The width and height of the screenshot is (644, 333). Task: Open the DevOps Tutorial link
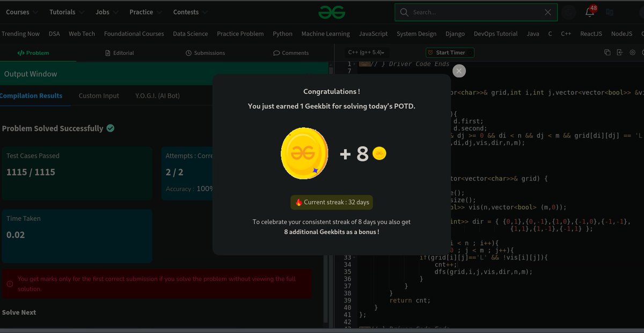coord(496,33)
